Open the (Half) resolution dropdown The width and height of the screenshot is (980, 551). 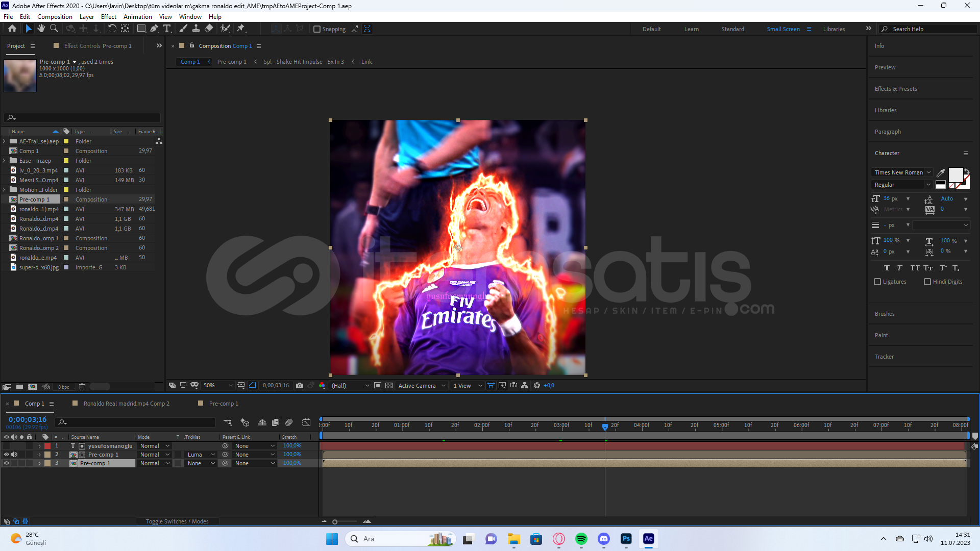350,386
